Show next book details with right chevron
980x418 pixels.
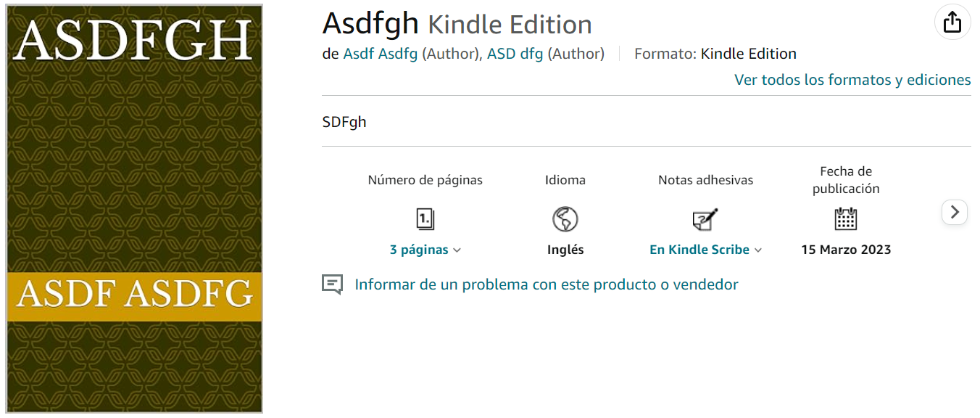tap(955, 212)
